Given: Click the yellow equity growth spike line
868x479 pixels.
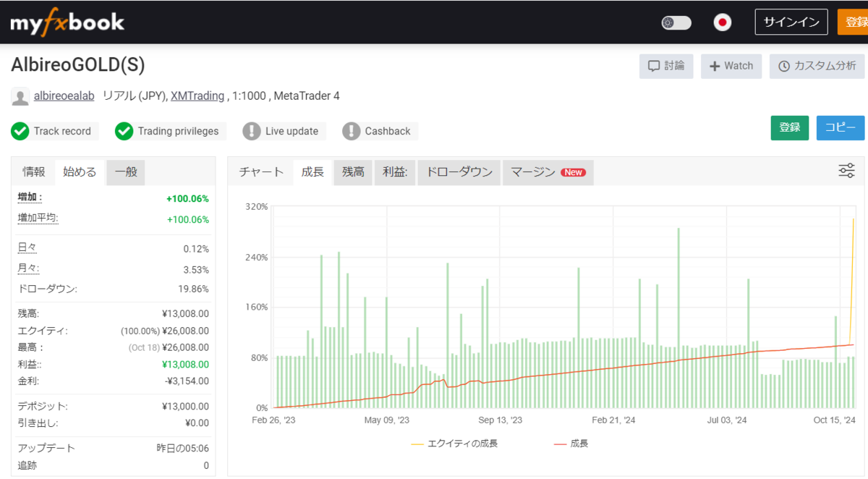Looking at the screenshot, I should [x=852, y=282].
